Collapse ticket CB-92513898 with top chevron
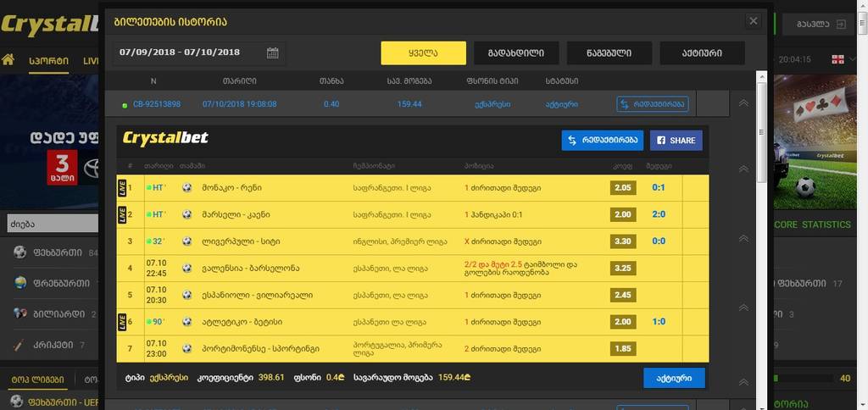 click(x=743, y=103)
